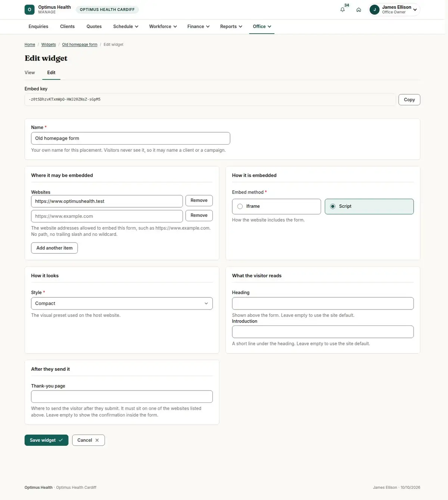Focus the Introduction input field

coord(323,332)
